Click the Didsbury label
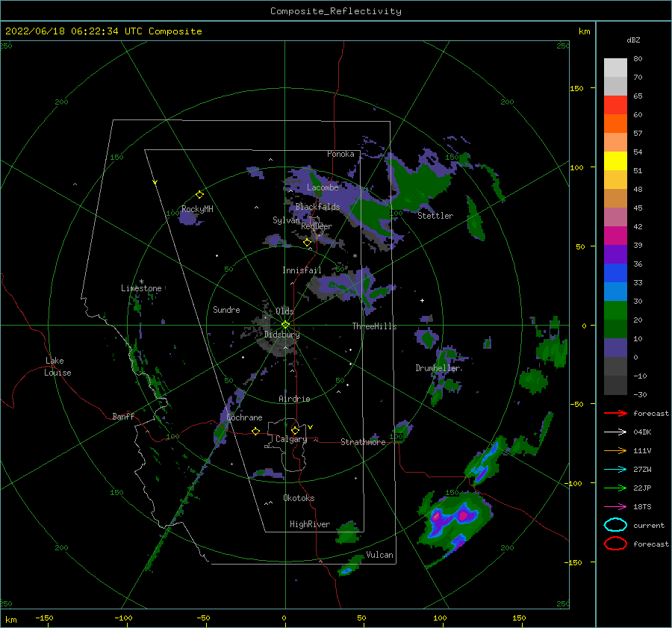Viewport: 672px width, 628px height. [x=282, y=335]
